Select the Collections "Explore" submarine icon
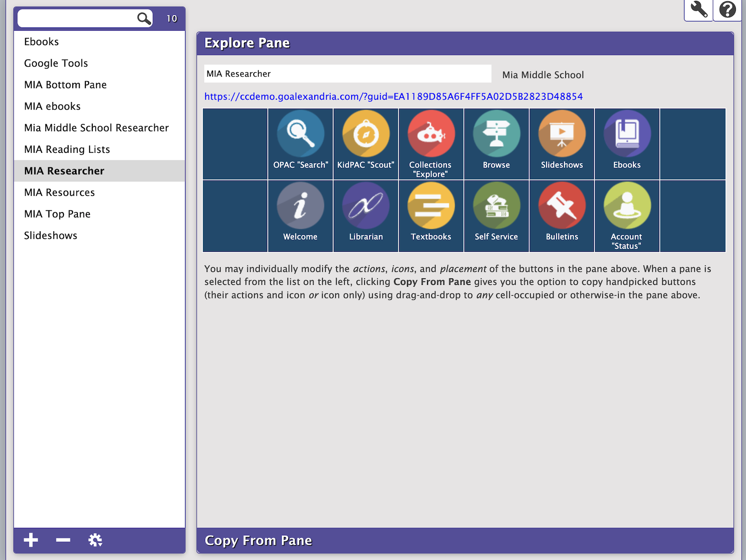This screenshot has height=560, width=746. 431,134
